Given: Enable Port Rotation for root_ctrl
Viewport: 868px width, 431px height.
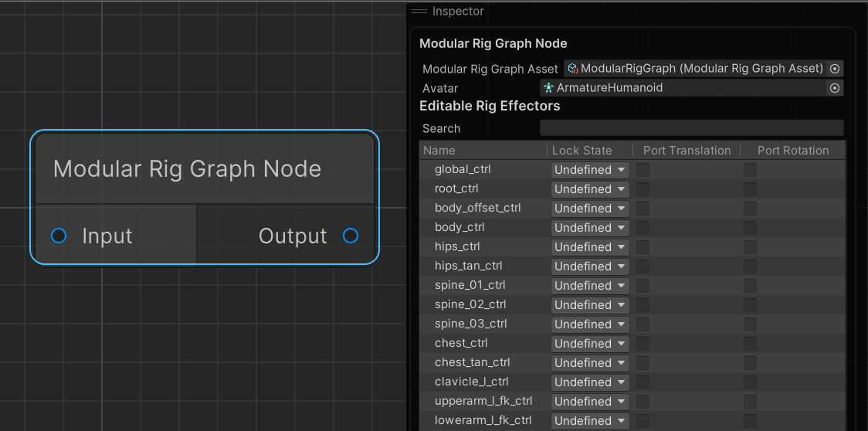Looking at the screenshot, I should (750, 189).
